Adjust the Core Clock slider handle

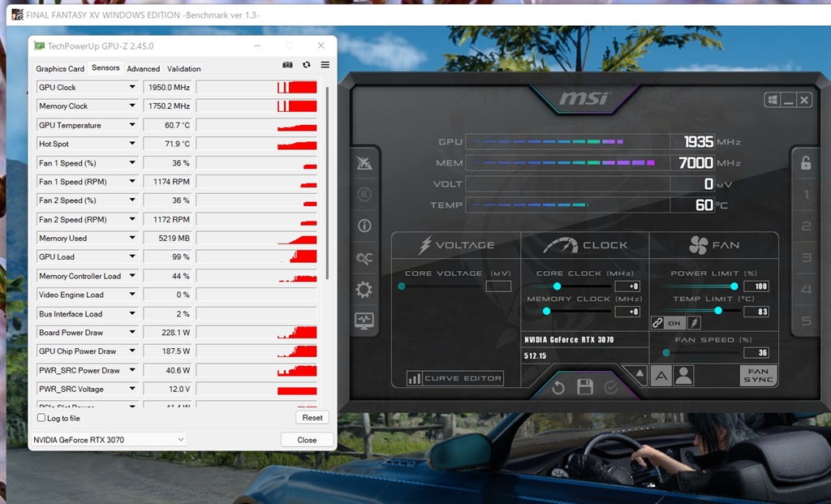(x=557, y=286)
